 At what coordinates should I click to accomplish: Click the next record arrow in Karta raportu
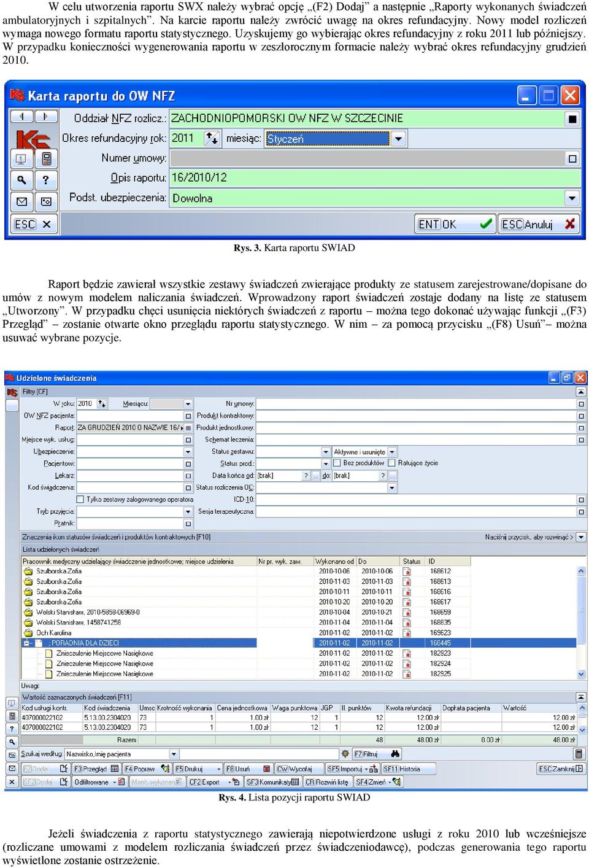pyautogui.click(x=46, y=117)
